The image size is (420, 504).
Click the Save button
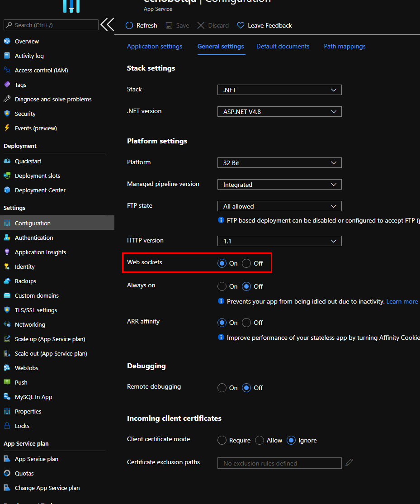click(x=177, y=25)
